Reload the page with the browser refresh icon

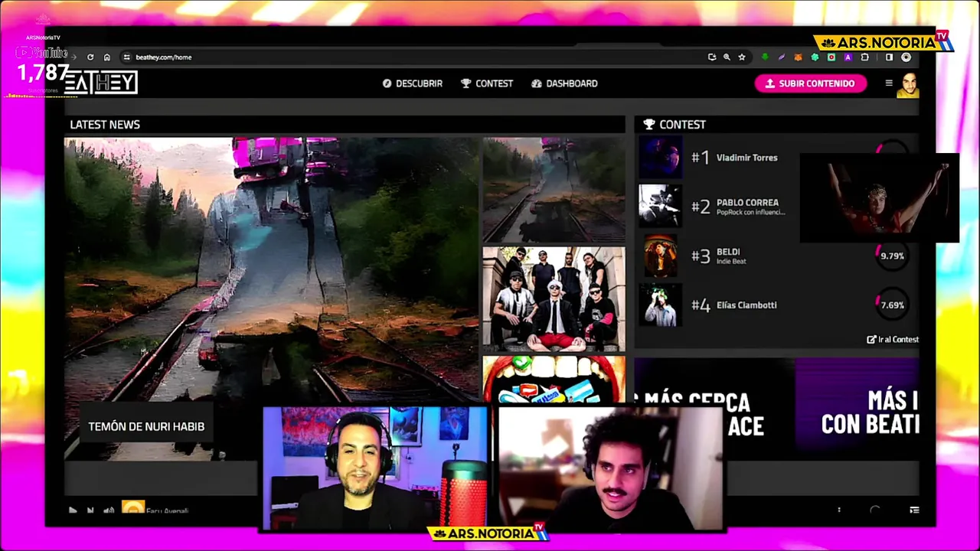(x=90, y=57)
